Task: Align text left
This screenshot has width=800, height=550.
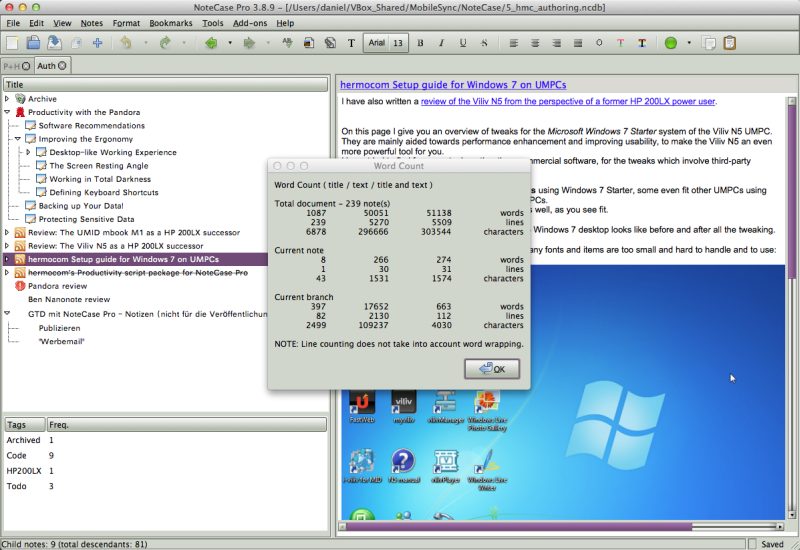Action: coord(514,43)
